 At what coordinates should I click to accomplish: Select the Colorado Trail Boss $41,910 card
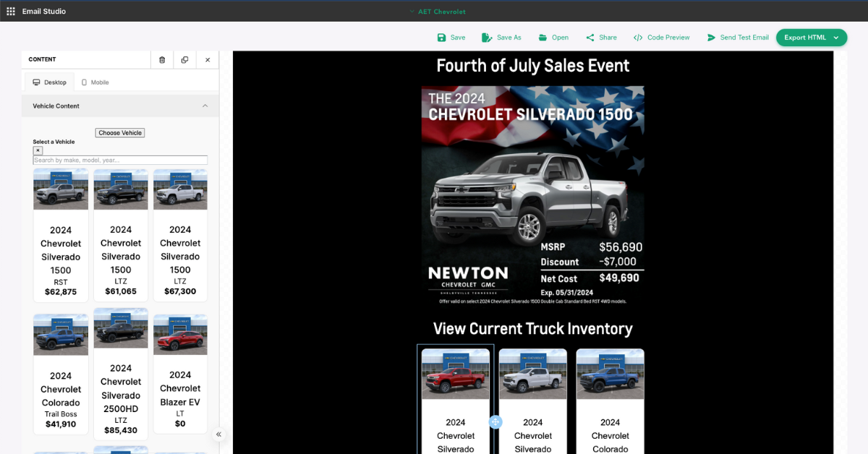pos(61,374)
